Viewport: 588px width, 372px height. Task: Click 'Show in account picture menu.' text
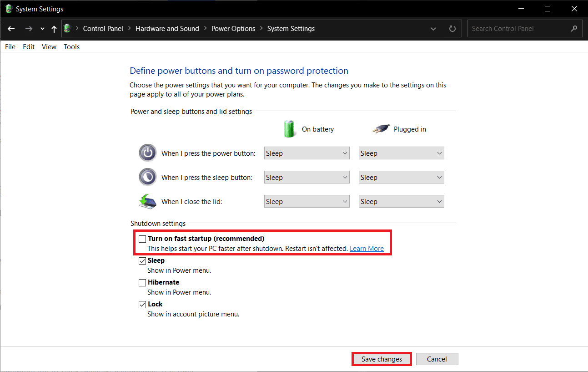[x=193, y=314]
